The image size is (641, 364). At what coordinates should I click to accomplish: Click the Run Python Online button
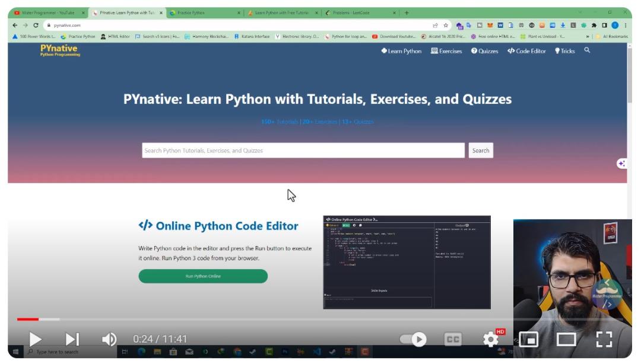point(203,276)
